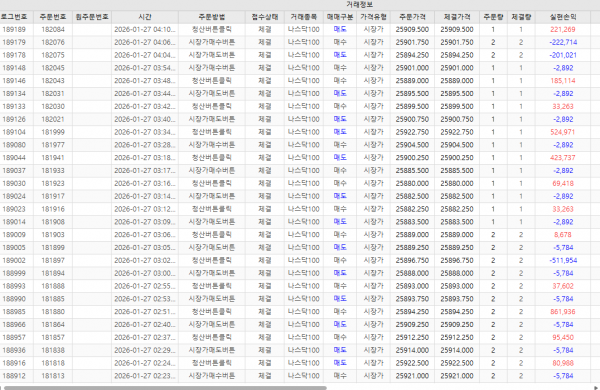Click 주문가격 cell 25909.500

412,29
